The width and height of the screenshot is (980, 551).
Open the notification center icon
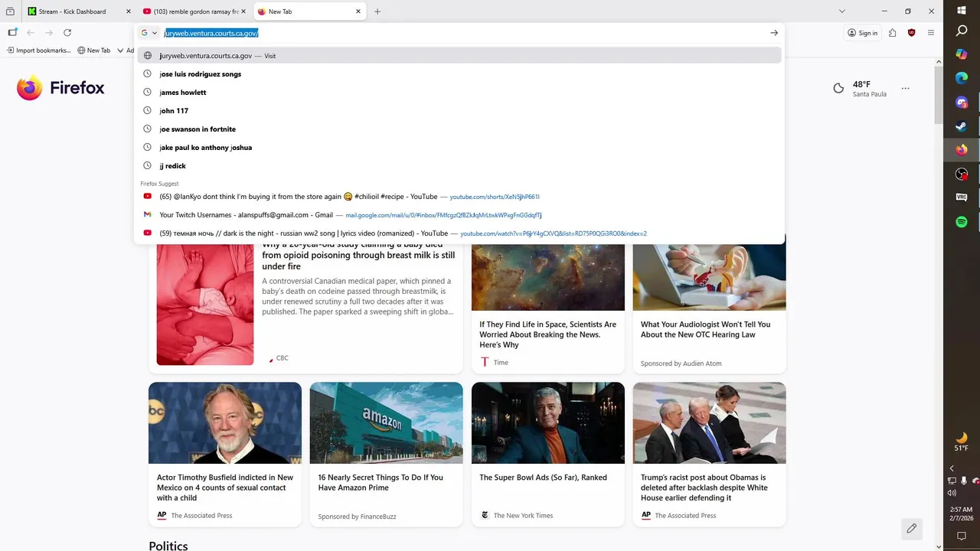(962, 536)
